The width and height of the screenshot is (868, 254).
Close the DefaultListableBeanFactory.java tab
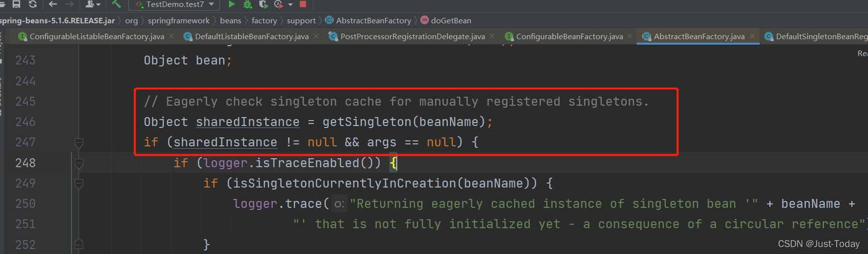pos(316,36)
